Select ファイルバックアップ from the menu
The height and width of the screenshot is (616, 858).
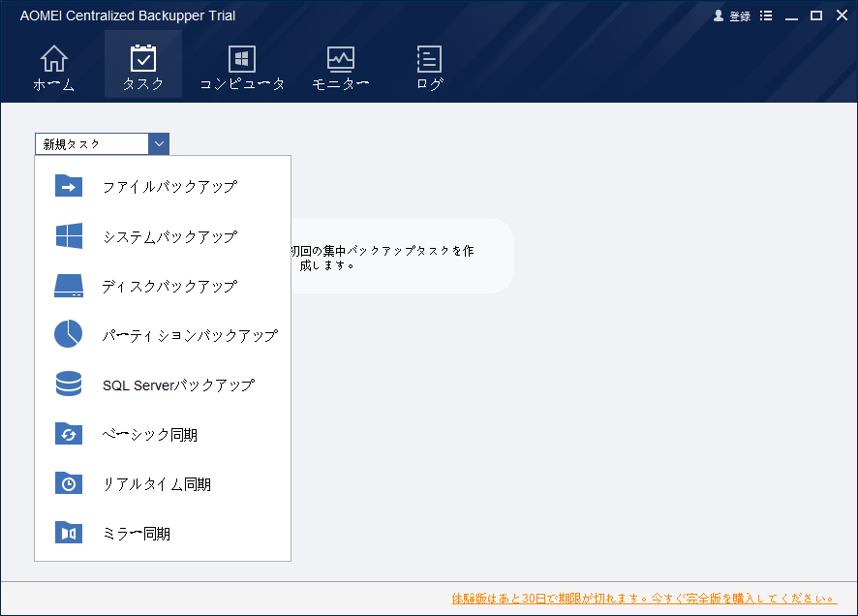tap(169, 187)
